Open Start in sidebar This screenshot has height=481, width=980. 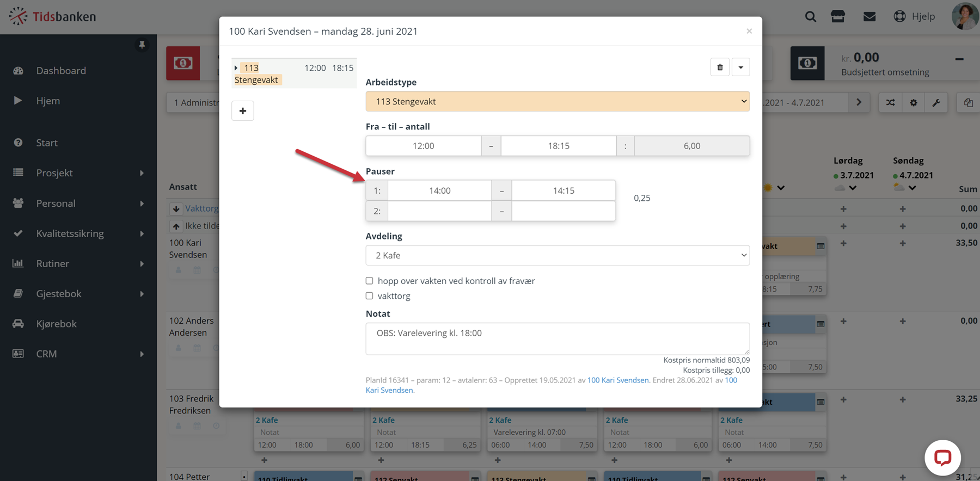tap(47, 143)
